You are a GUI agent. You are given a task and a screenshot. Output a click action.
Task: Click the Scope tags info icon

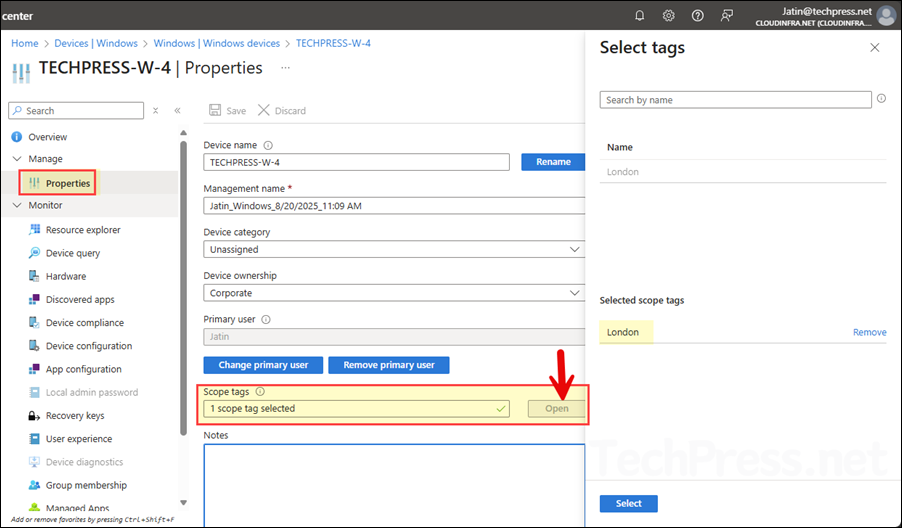(x=260, y=392)
